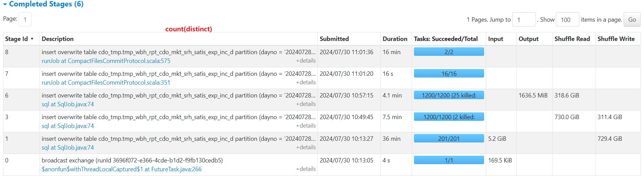644x176 pixels.
Task: Open the FutureTask.java:266 stage link
Action: tap(122, 169)
